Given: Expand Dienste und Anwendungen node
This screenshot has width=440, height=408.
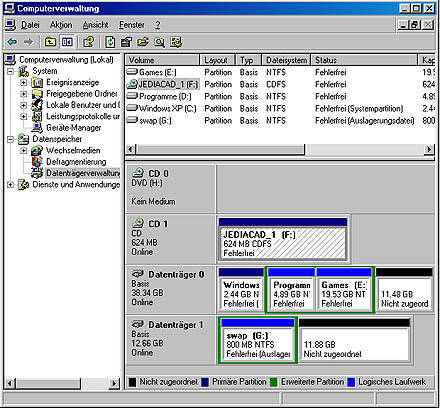Looking at the screenshot, I should click(x=10, y=184).
